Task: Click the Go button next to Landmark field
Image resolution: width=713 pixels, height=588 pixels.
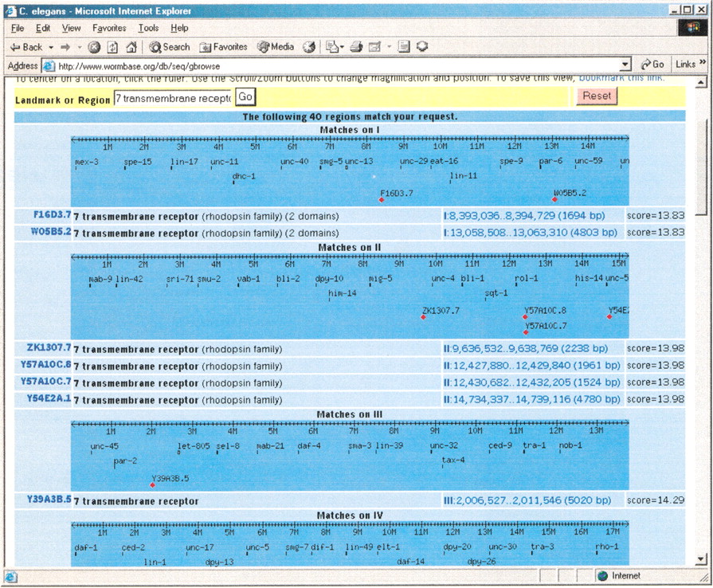Action: [x=245, y=97]
